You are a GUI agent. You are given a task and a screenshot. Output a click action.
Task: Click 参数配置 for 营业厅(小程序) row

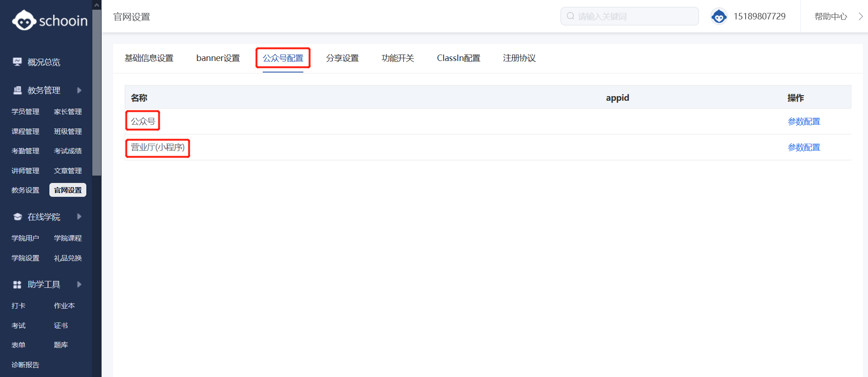(804, 147)
